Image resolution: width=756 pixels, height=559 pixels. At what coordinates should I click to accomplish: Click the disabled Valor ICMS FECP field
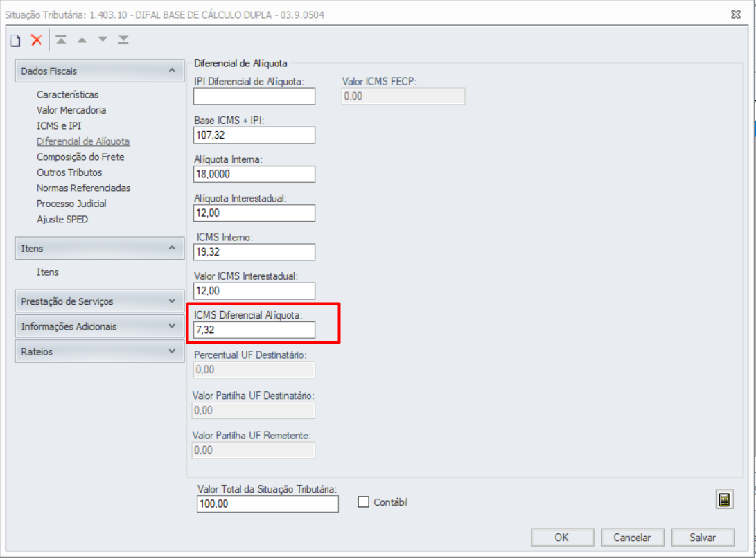tap(403, 96)
